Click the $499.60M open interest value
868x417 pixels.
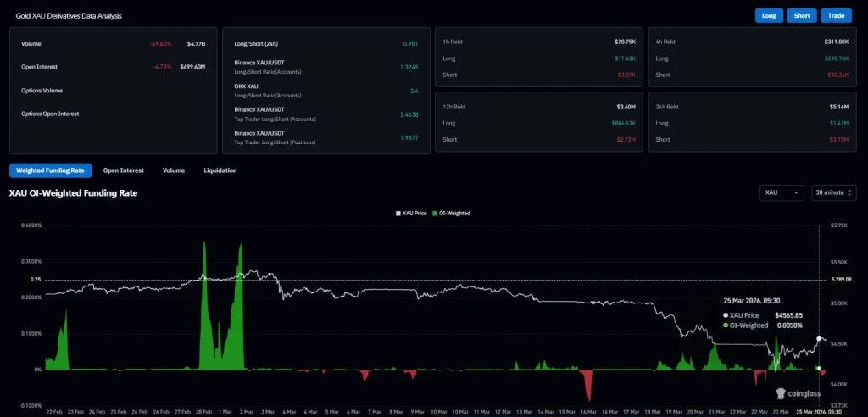tap(192, 67)
